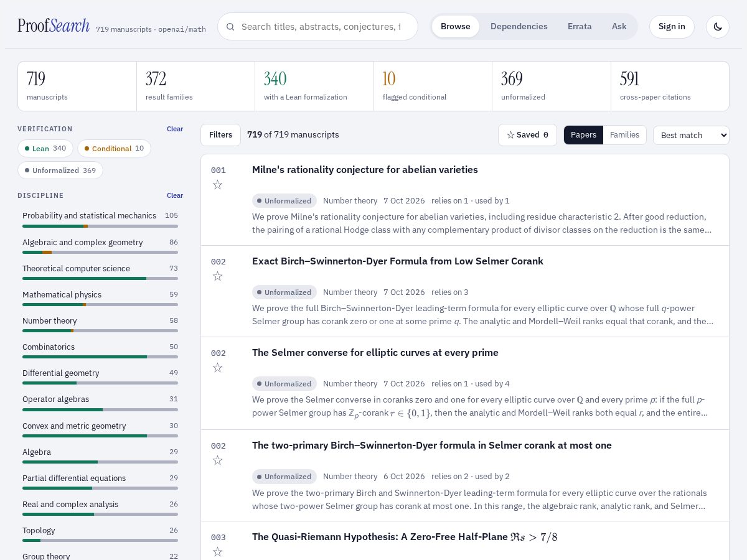Switch to Families view
The width and height of the screenshot is (747, 560).
(x=624, y=135)
